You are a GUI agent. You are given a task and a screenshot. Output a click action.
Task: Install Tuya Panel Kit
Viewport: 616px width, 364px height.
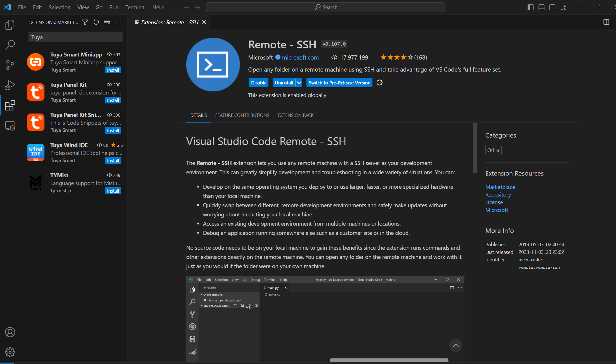coord(113,100)
